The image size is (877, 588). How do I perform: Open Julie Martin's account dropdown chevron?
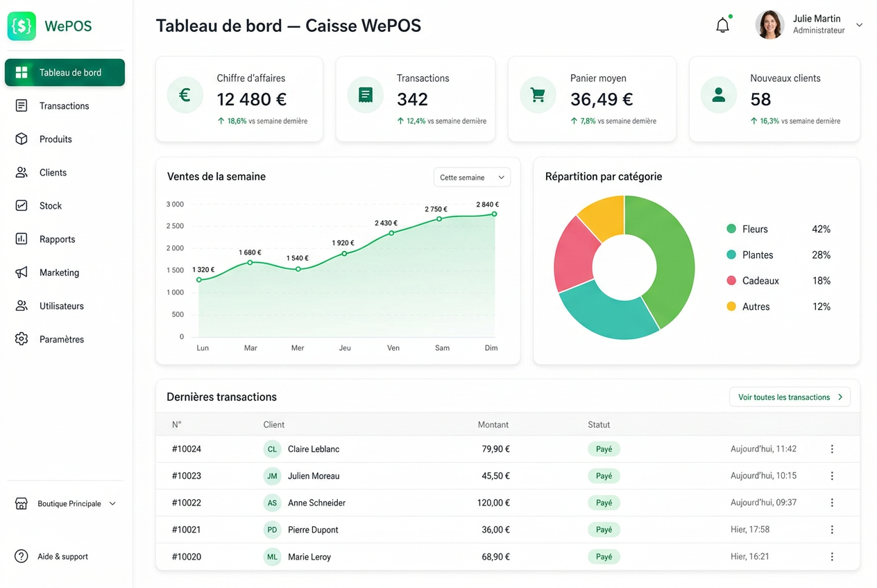click(x=859, y=25)
